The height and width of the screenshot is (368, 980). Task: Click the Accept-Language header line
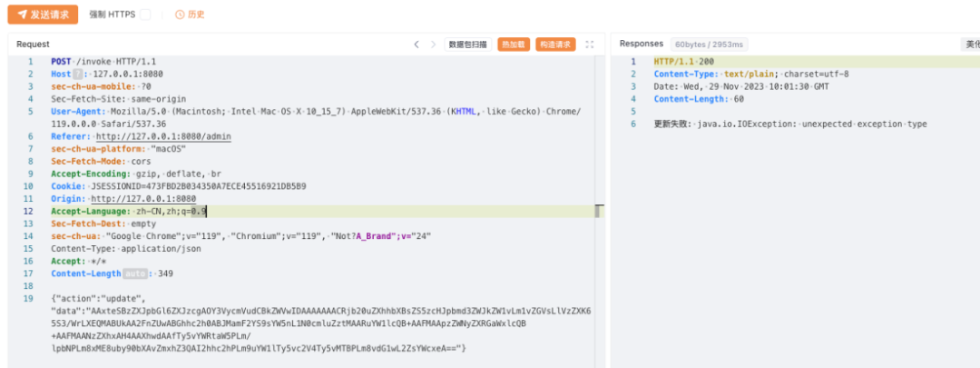(x=129, y=212)
